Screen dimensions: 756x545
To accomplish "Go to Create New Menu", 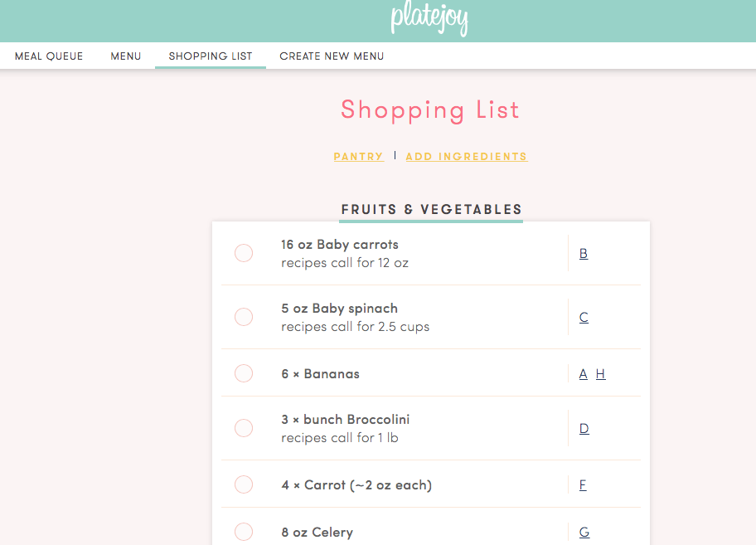I will tap(332, 56).
